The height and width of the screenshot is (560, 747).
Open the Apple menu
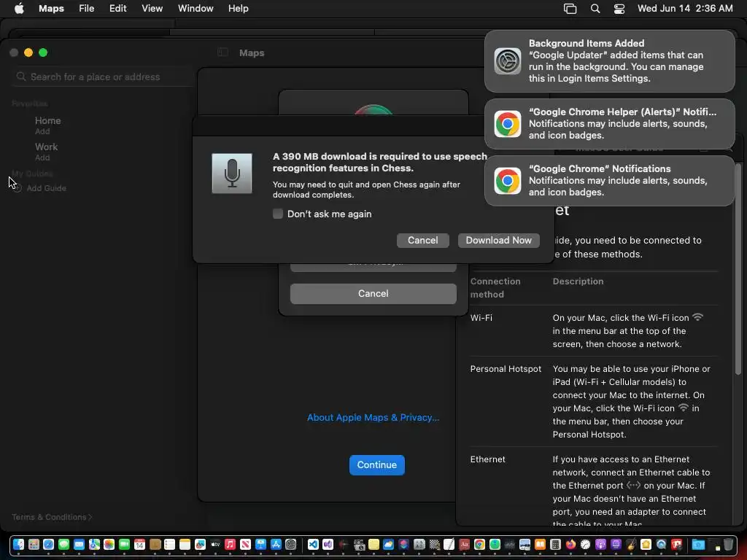click(x=19, y=9)
